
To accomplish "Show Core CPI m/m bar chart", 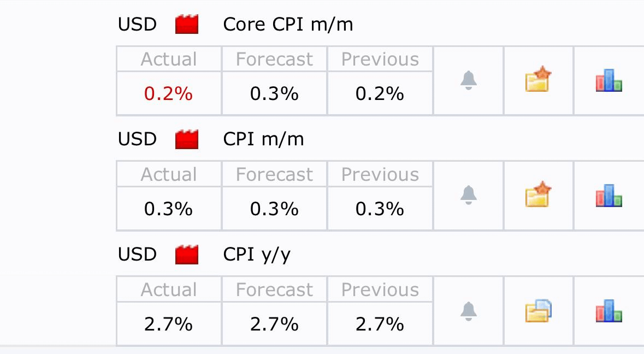I will (608, 80).
